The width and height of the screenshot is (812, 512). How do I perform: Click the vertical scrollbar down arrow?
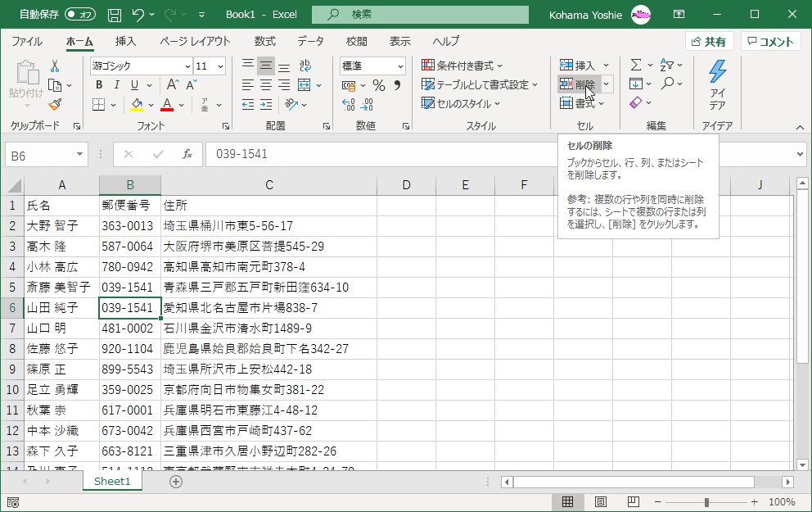(x=802, y=464)
